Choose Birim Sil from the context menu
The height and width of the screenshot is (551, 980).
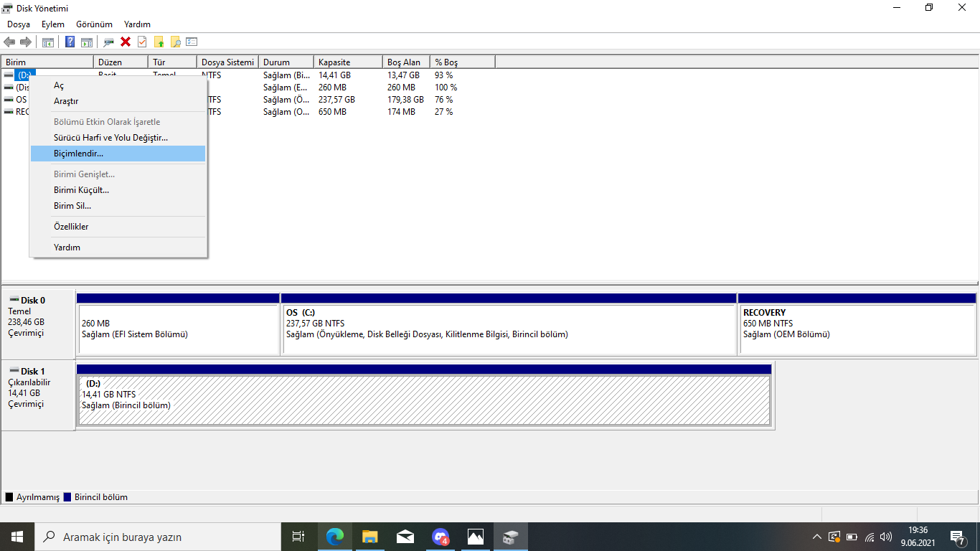pos(118,206)
